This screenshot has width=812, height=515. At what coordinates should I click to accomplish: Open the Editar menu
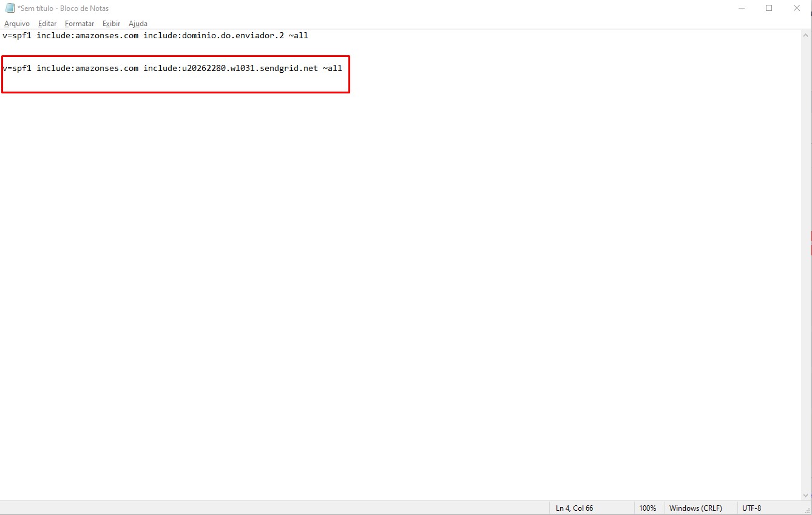tap(47, 24)
